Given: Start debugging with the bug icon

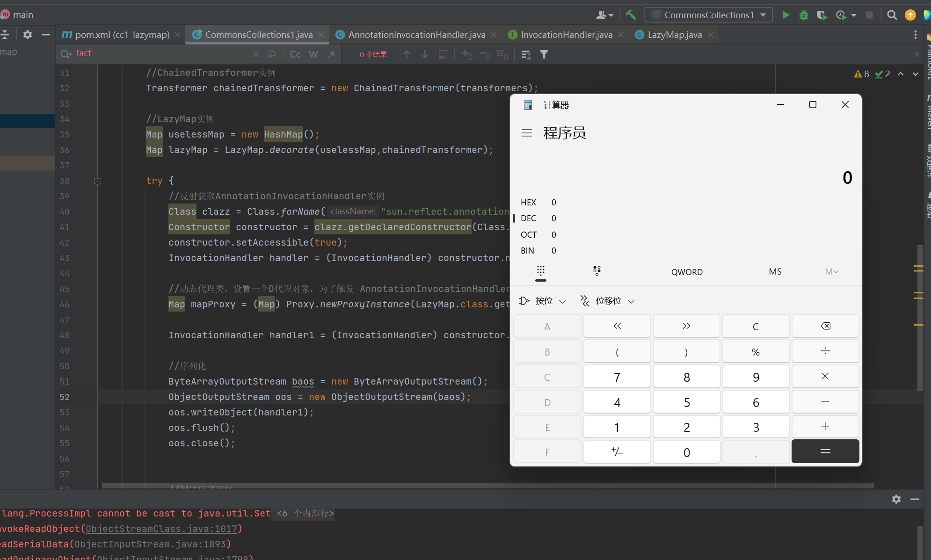Looking at the screenshot, I should click(x=803, y=15).
